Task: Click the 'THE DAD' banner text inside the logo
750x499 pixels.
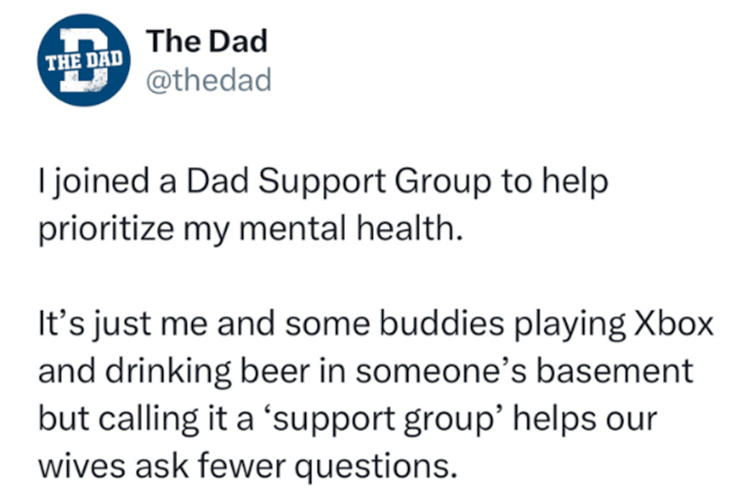Action: (x=85, y=55)
